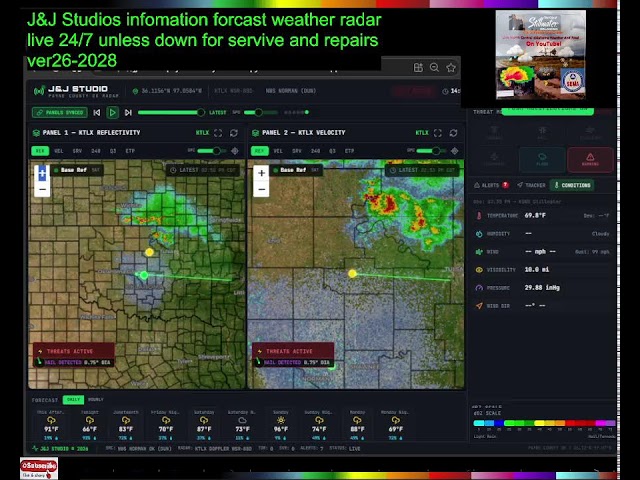This screenshot has height=480, width=640.
Task: Click the temperature reading 69.8°F
Action: pyautogui.click(x=535, y=216)
